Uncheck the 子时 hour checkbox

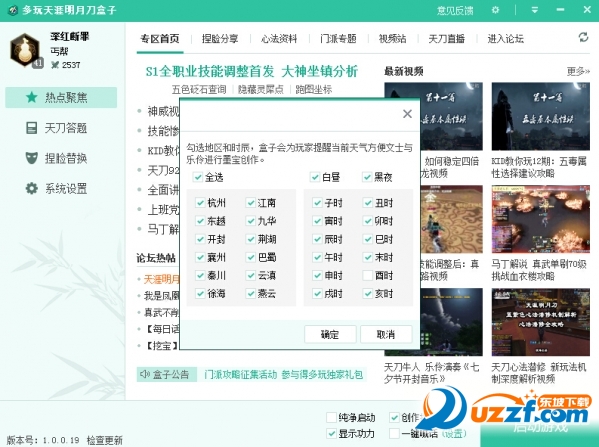click(317, 202)
